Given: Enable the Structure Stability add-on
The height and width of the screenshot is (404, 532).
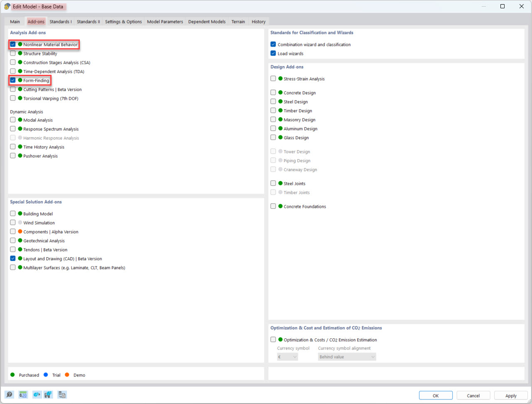Looking at the screenshot, I should 13,54.
